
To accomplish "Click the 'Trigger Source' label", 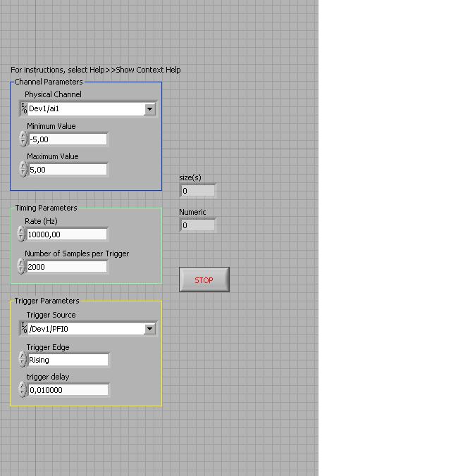I will point(51,315).
